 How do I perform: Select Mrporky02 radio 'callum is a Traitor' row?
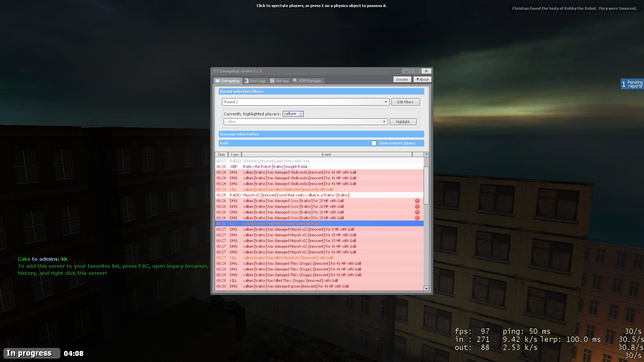319,195
